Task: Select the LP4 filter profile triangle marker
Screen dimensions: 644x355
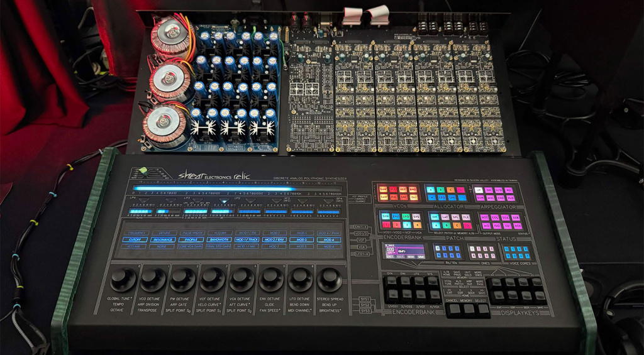Action: coord(144,200)
